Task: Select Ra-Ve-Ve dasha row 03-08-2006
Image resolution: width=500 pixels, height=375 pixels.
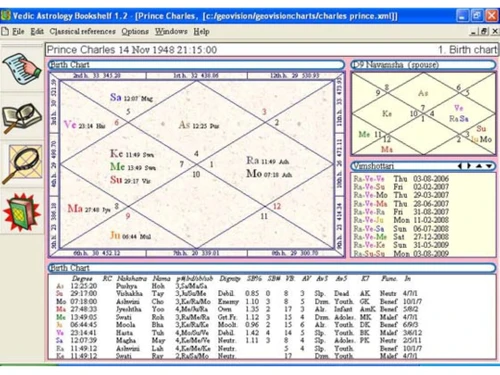Action: (x=401, y=179)
